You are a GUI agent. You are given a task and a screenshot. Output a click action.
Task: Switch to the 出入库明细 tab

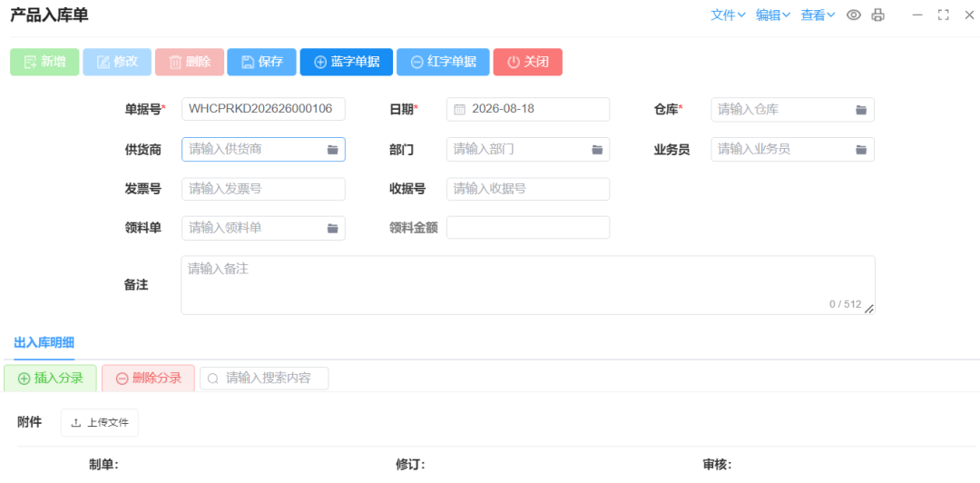(44, 342)
